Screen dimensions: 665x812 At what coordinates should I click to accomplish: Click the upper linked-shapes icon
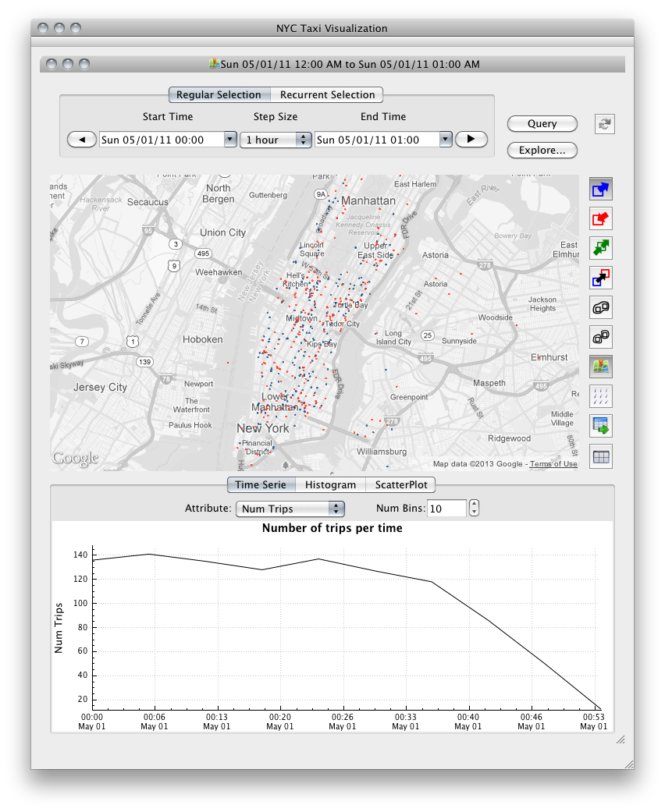pos(601,307)
